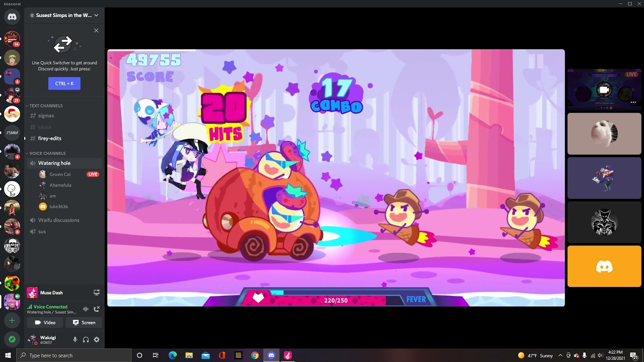Turn on camera with the Video button

pos(45,322)
